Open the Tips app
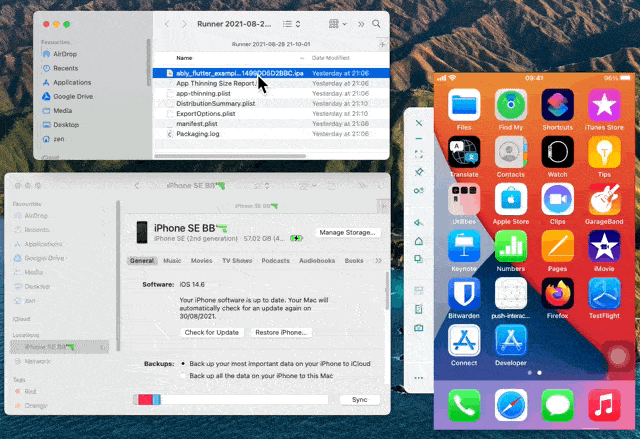This screenshot has width=640, height=439. tap(604, 152)
